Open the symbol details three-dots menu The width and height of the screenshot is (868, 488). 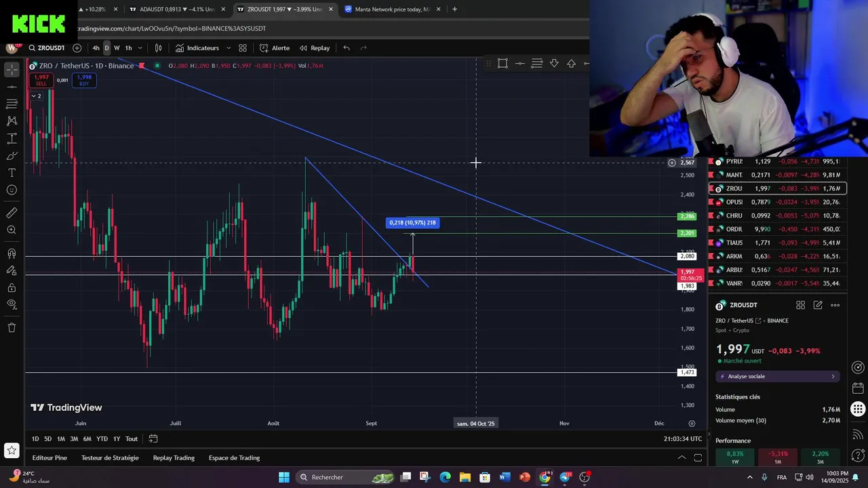click(x=835, y=305)
